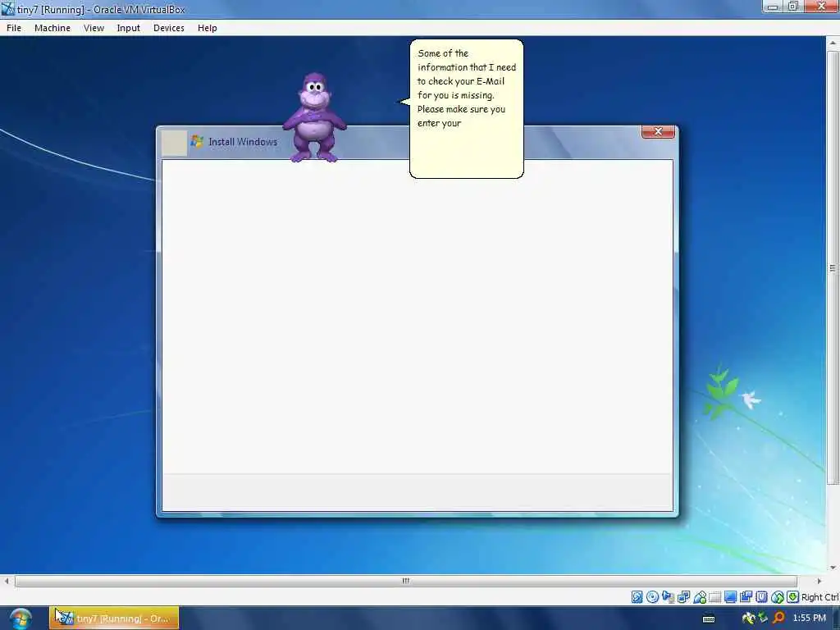Click the blank back button in Install Windows
840x630 pixels.
[x=174, y=143]
